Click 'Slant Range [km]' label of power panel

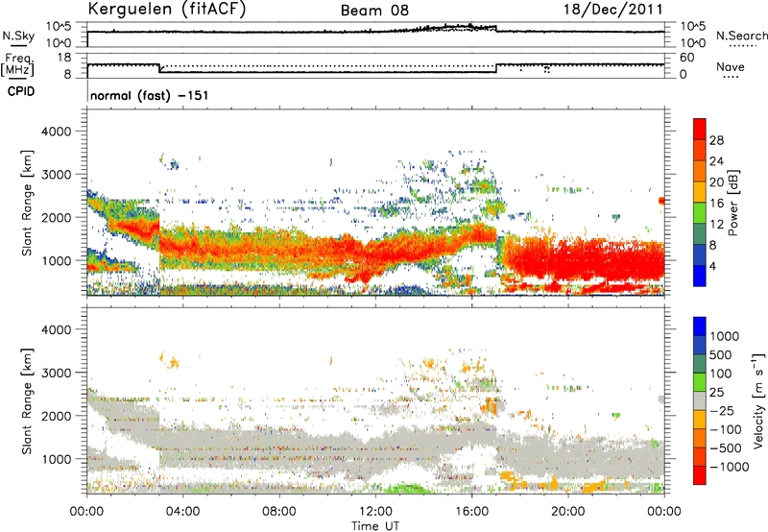[x=27, y=203]
